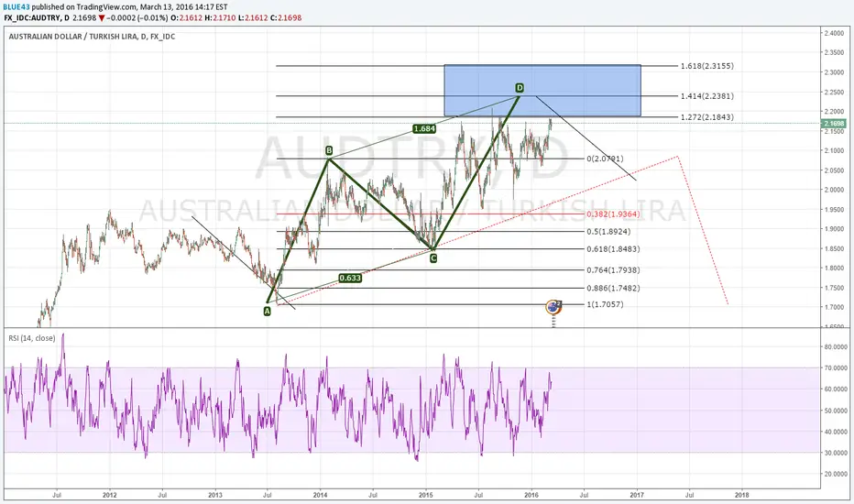Click the 2012 label on the time axis
Image resolution: width=854 pixels, height=504 pixels.
tap(109, 495)
